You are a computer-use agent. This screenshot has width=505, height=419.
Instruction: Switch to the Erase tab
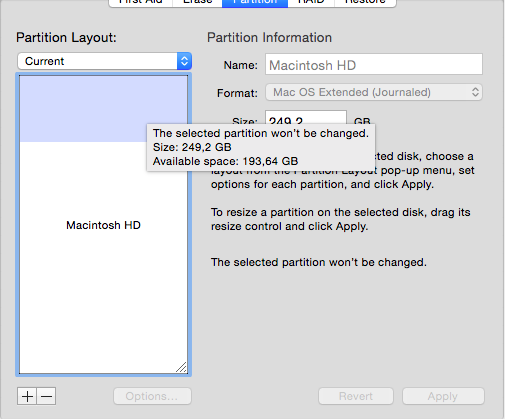tap(197, 3)
